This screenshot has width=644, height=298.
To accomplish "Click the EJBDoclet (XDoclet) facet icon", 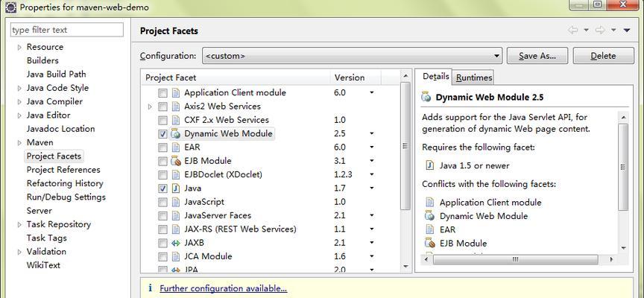I will (x=176, y=174).
